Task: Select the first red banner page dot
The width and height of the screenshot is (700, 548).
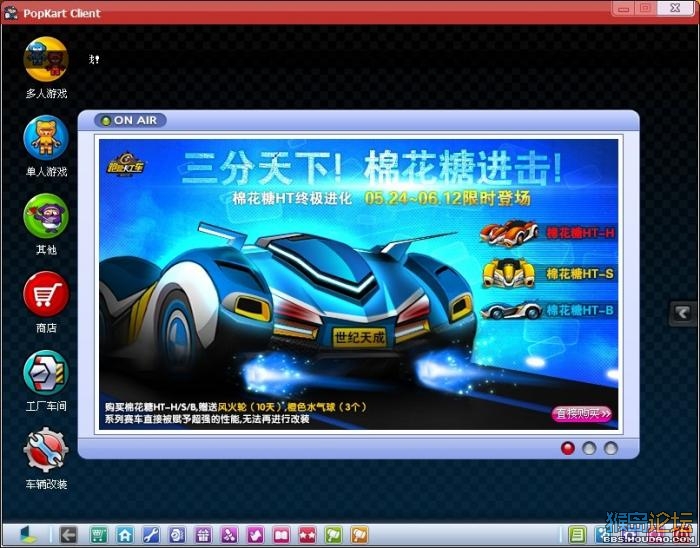Action: pos(567,448)
